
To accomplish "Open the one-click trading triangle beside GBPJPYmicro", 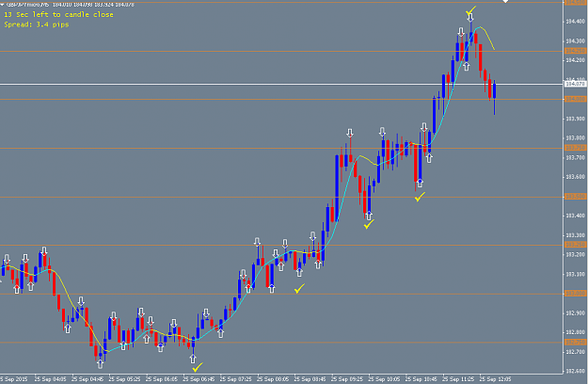I will coord(2,4).
